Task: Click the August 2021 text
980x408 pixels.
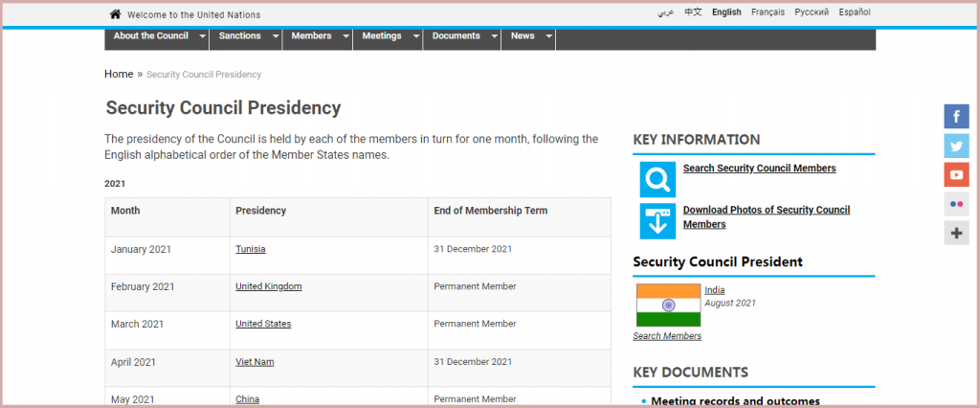Action: pyautogui.click(x=730, y=303)
